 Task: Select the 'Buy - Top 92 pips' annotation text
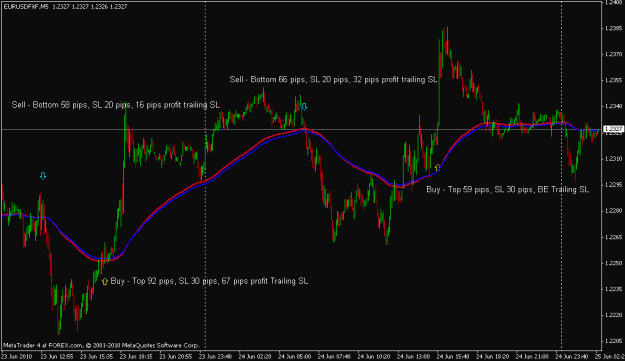[x=209, y=281]
